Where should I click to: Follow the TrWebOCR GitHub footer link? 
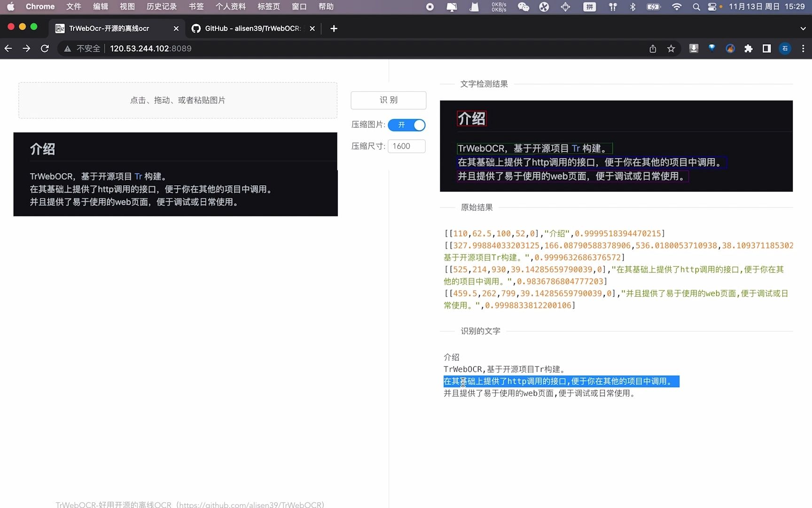[x=190, y=504]
